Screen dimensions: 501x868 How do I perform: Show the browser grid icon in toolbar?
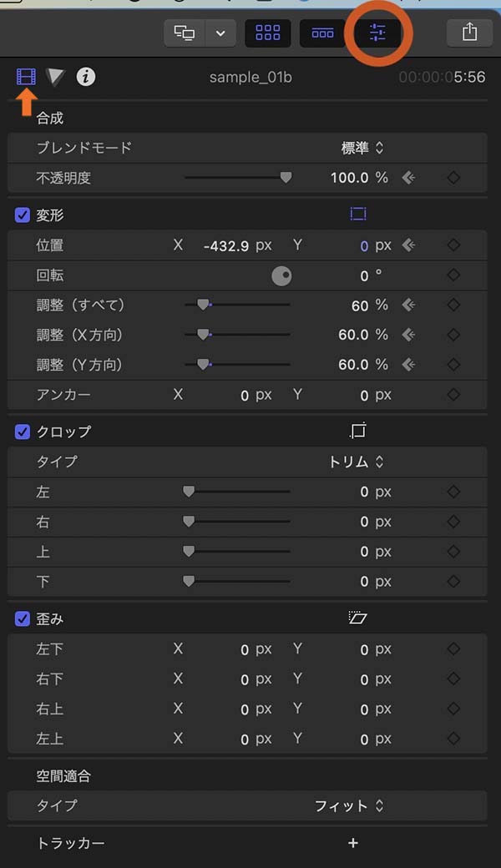(x=268, y=33)
